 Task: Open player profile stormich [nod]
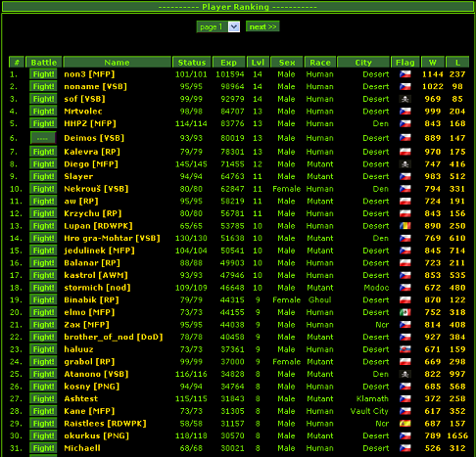point(97,288)
